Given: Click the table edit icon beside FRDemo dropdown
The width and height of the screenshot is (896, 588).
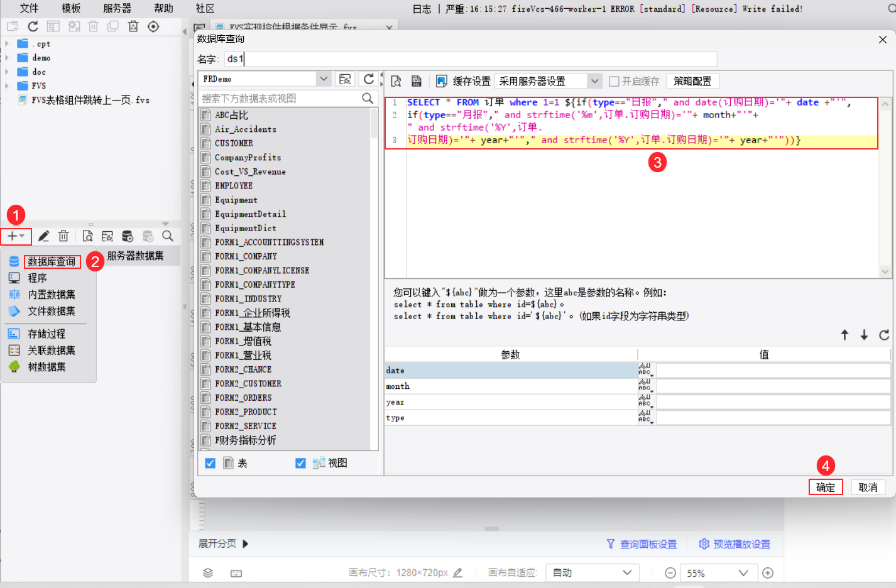Looking at the screenshot, I should (x=345, y=79).
